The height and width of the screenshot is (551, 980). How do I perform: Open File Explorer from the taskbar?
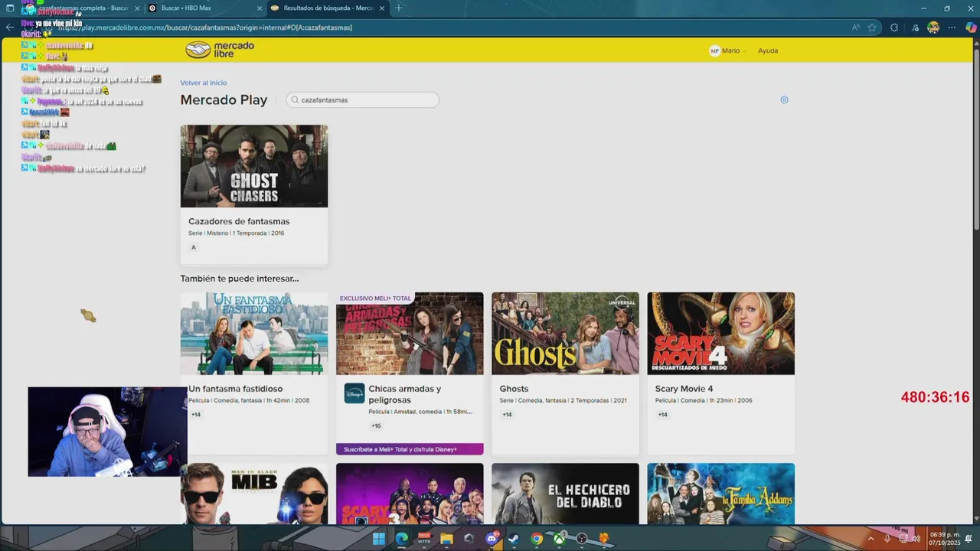tap(446, 539)
